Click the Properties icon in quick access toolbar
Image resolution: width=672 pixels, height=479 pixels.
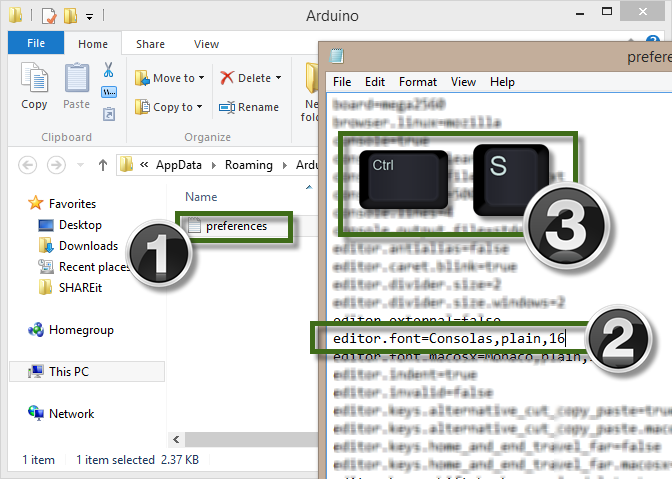pos(46,17)
